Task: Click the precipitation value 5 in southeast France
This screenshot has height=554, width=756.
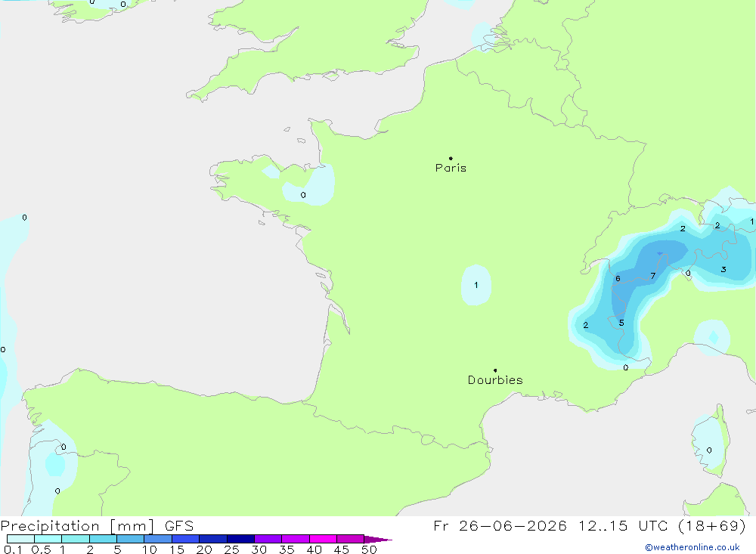Action: pyautogui.click(x=621, y=323)
